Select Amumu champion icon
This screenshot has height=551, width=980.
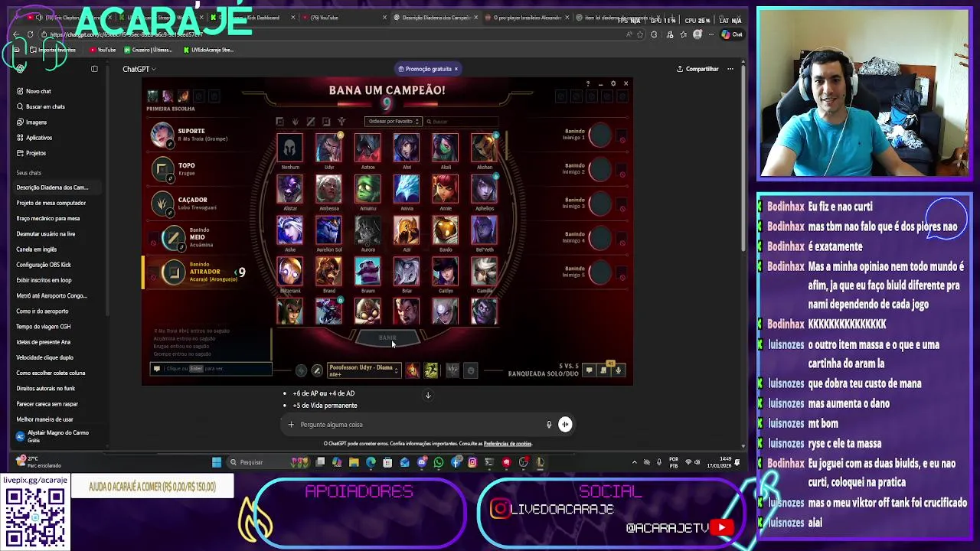coord(367,189)
